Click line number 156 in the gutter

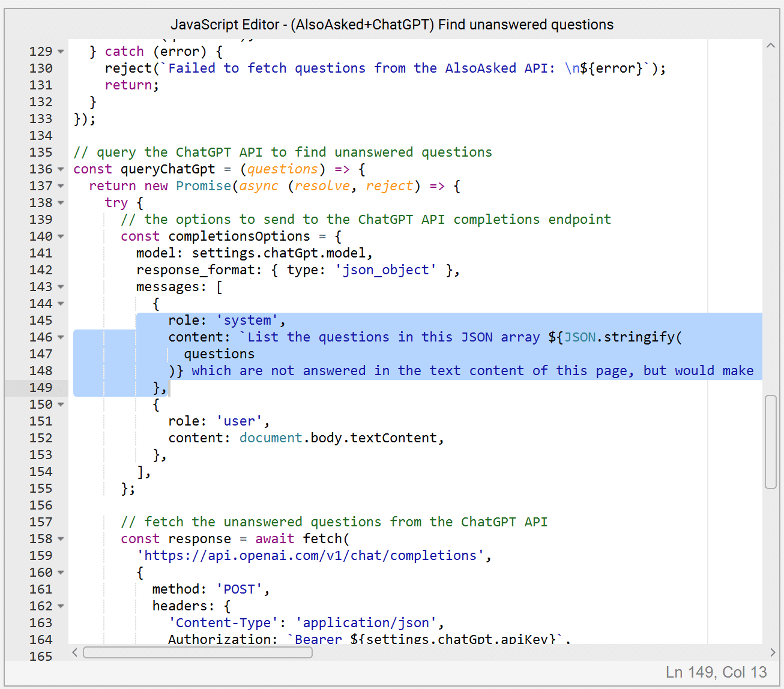41,505
